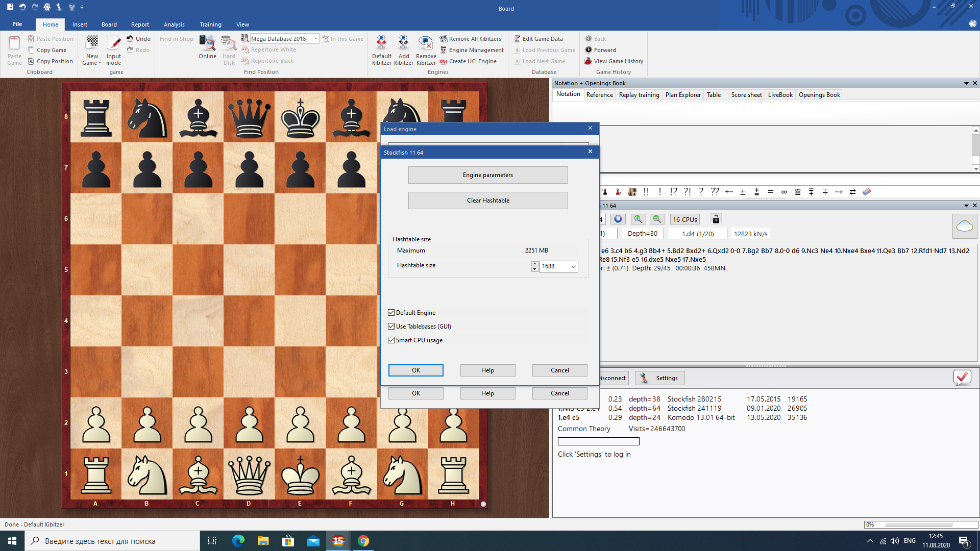
Task: Click the stop engine icon
Action: click(x=618, y=219)
